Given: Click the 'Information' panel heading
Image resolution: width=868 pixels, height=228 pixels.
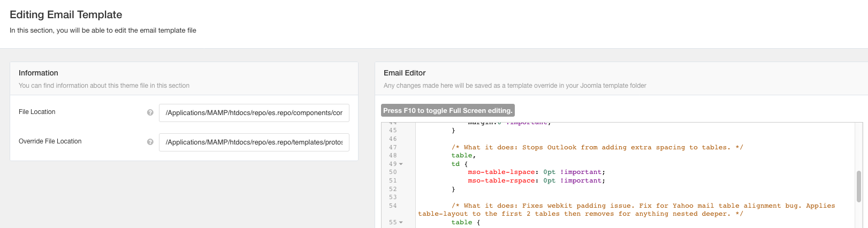Looking at the screenshot, I should point(39,73).
